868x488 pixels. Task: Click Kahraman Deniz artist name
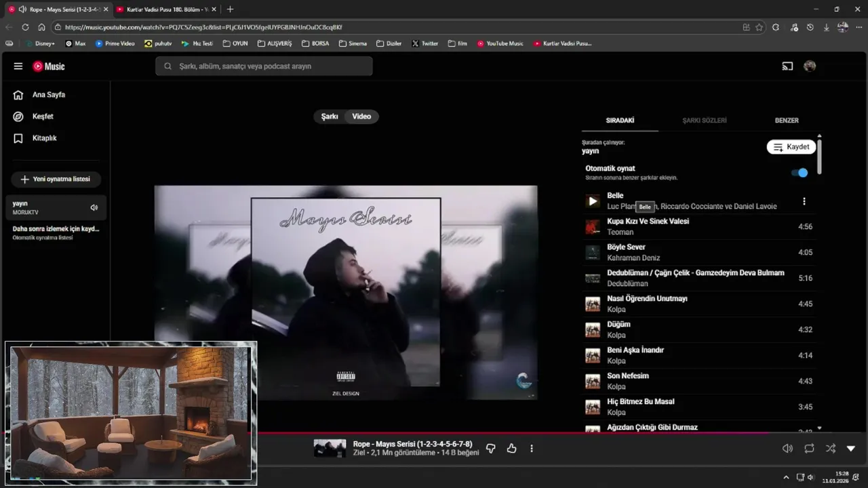pos(633,258)
